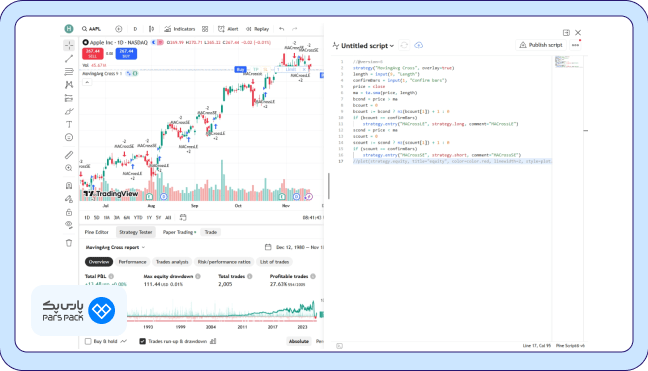Expand the MovingAvg Cross report dropdown

pyautogui.click(x=115, y=247)
